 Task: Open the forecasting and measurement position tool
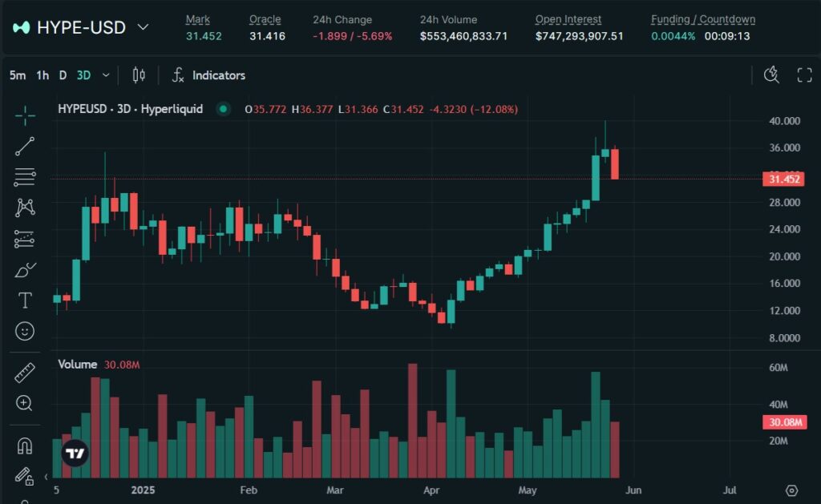25,239
